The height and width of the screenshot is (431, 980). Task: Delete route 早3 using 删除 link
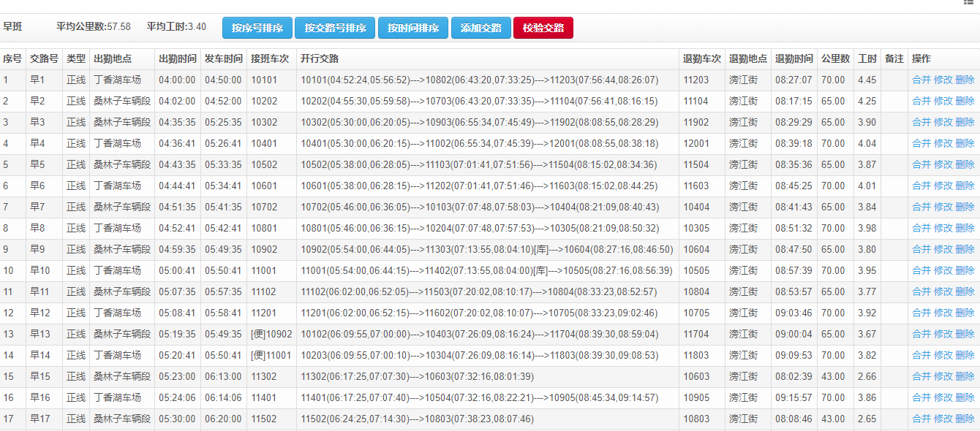[965, 123]
